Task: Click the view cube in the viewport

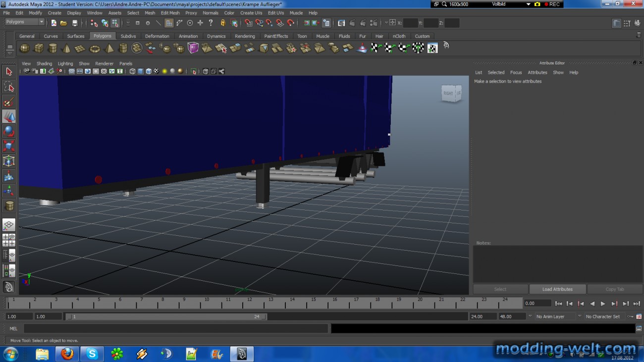Action: [451, 93]
